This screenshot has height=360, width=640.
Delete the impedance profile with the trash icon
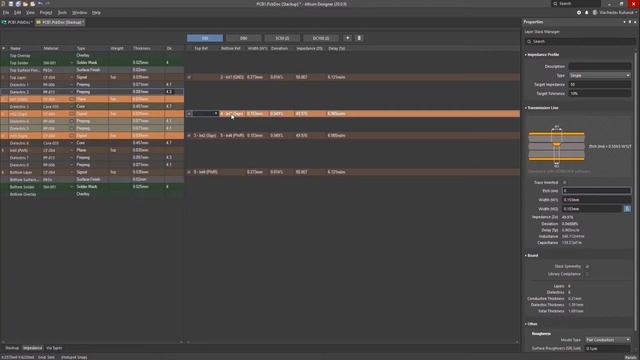click(359, 38)
